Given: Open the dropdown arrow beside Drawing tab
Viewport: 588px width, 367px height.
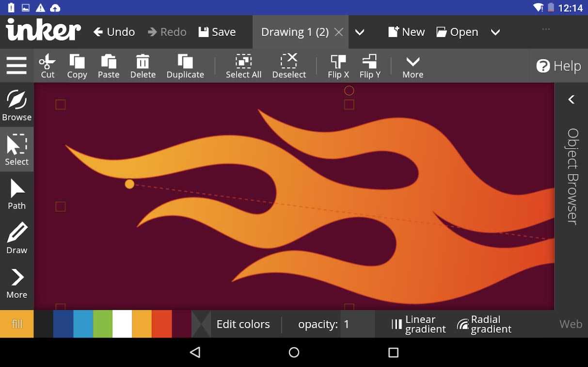Looking at the screenshot, I should pos(359,32).
